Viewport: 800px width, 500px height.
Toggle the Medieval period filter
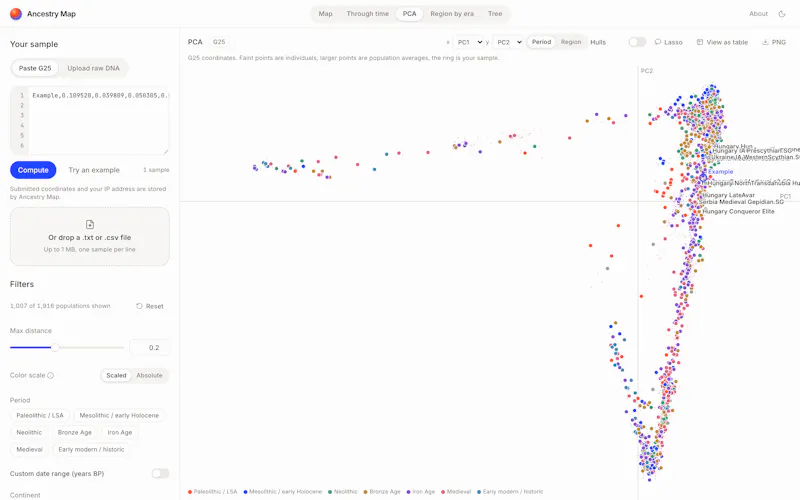[29, 449]
